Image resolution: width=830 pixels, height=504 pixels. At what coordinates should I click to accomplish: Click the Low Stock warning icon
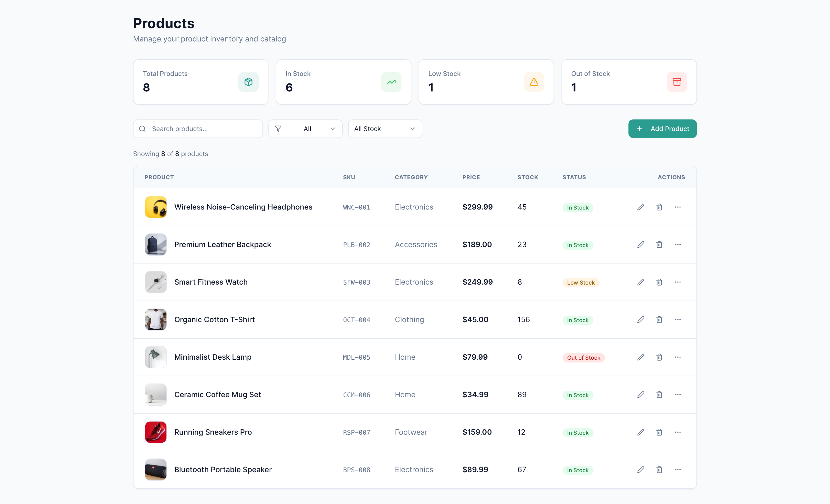pos(534,82)
